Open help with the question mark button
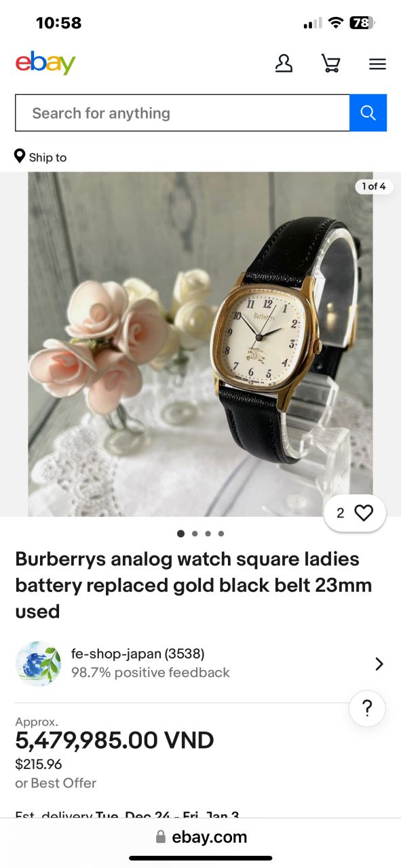401x868 pixels. [367, 709]
